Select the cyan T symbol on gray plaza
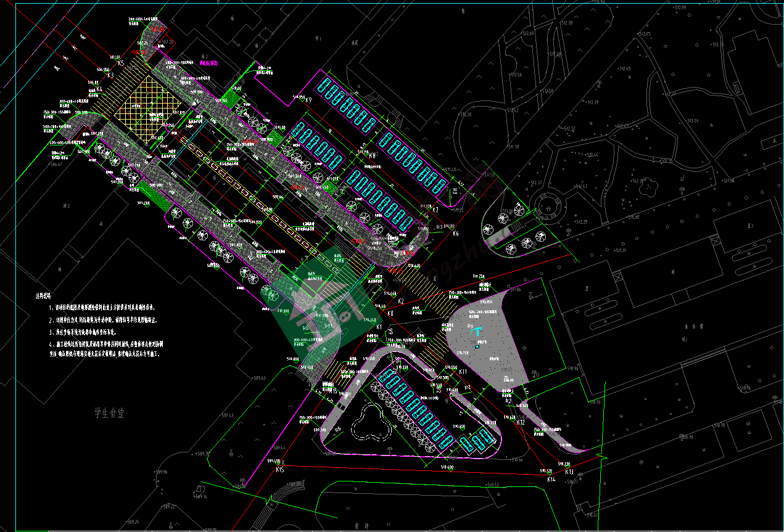 (477, 332)
